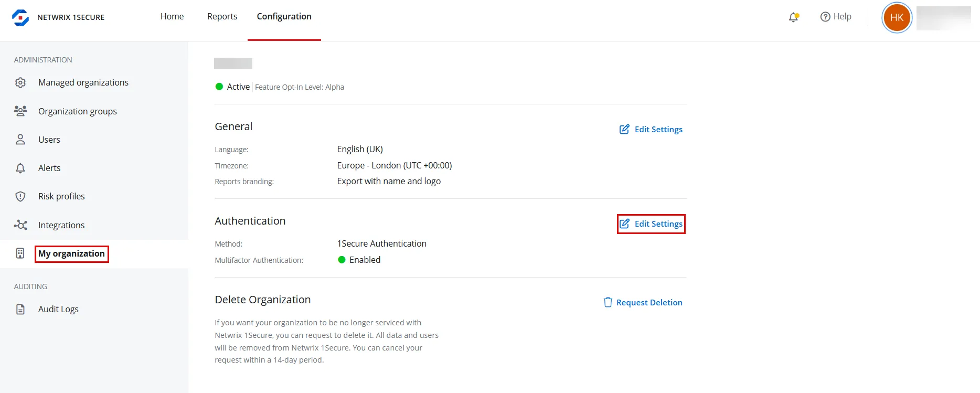Click the Integrations nodes icon
The image size is (980, 393).
[20, 225]
